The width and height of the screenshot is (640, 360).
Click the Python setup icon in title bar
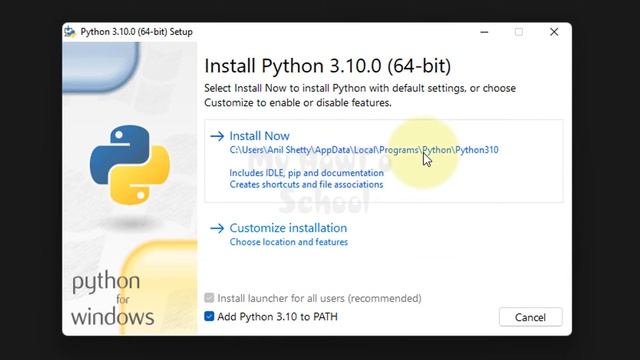70,32
